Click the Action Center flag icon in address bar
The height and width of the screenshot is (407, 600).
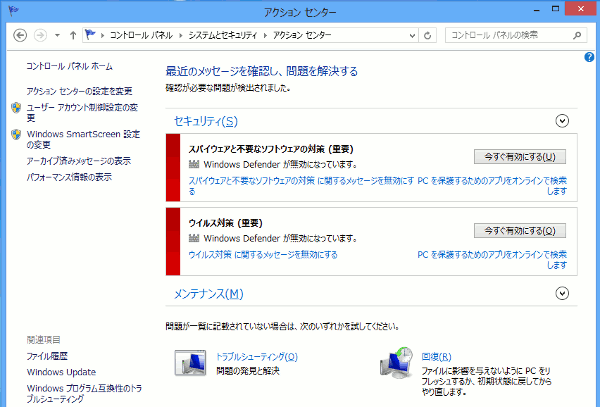click(90, 35)
